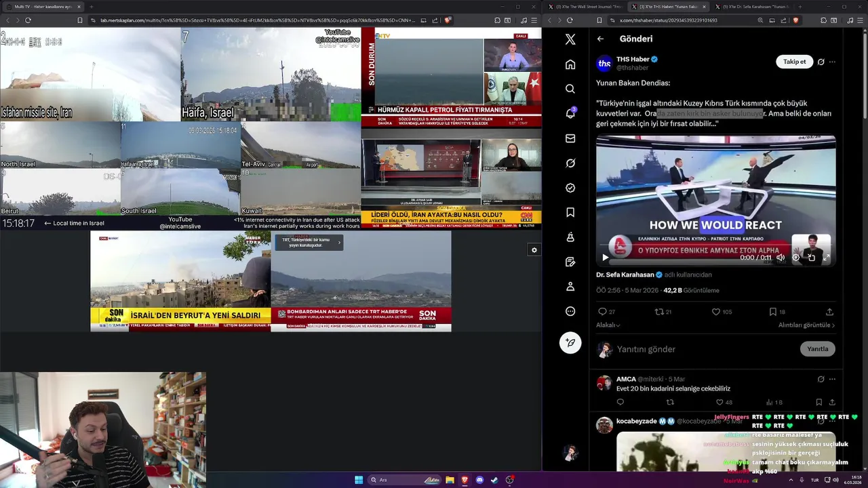Open X notifications bell with badge
The image size is (868, 488).
[x=570, y=113]
